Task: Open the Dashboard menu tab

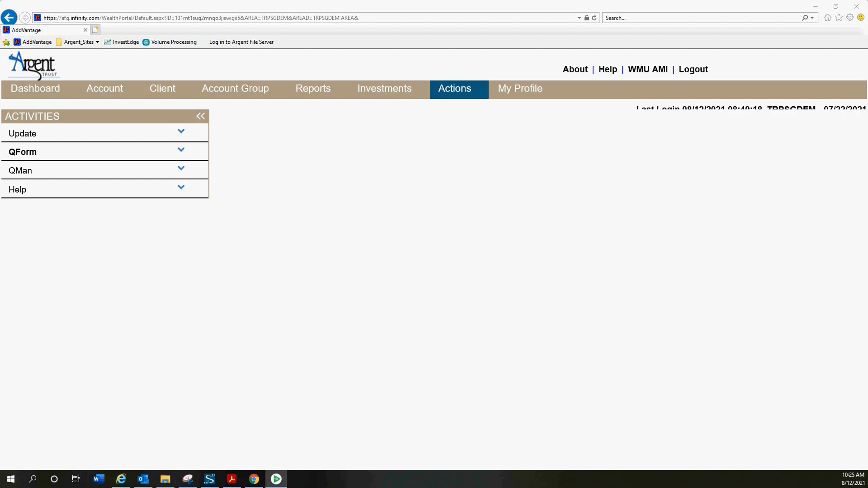Action: pyautogui.click(x=35, y=89)
